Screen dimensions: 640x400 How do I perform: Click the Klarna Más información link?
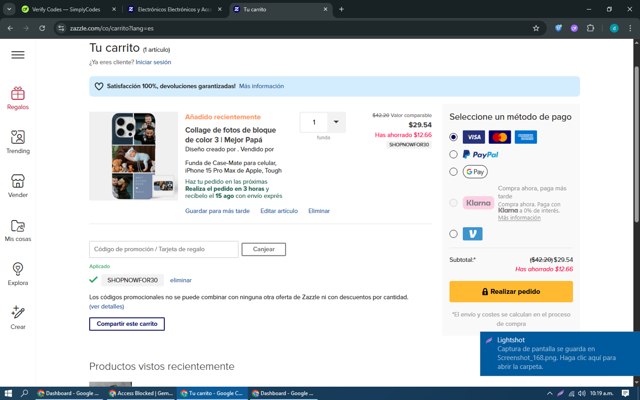519,218
